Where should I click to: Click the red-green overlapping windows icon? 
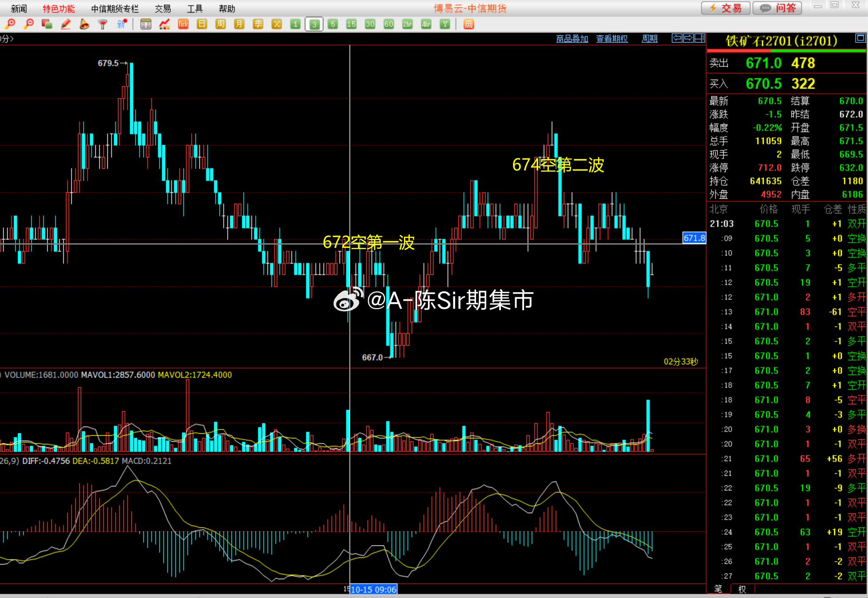[x=47, y=24]
